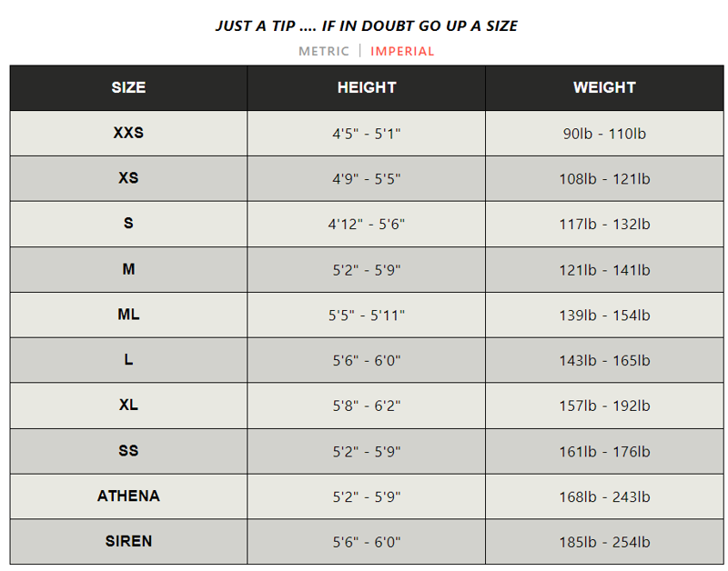Select the M size row

127,269
